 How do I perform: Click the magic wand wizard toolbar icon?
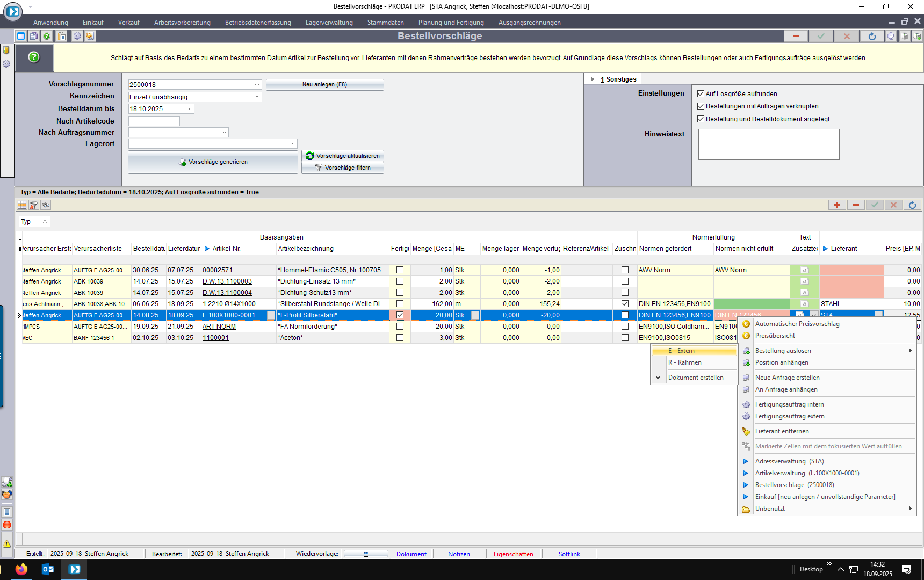click(x=90, y=36)
